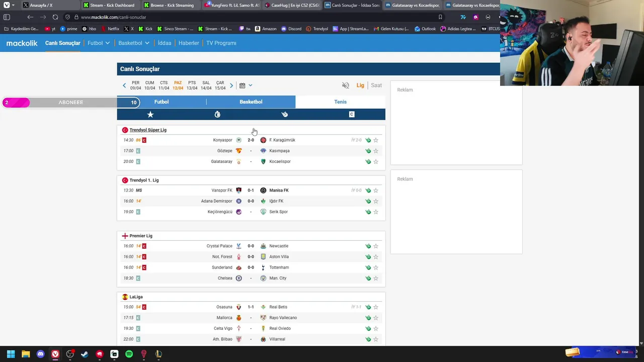Open İddaa odds for Celta Vigo match

pos(368,328)
